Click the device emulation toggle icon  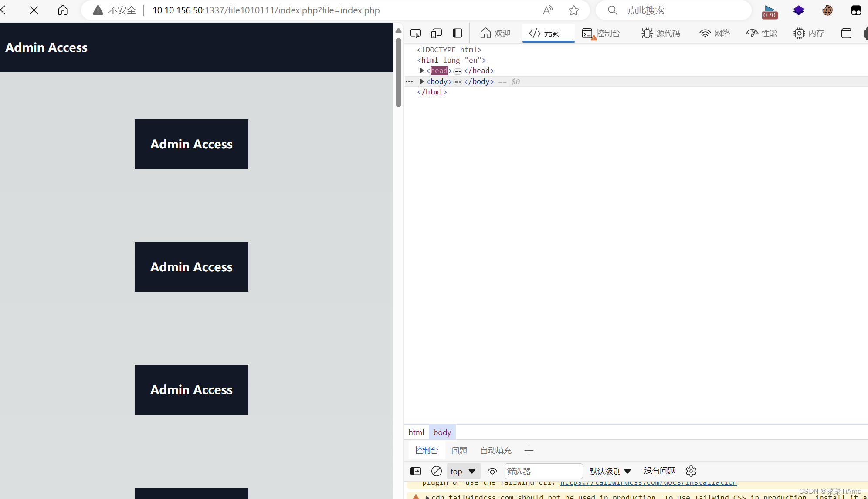point(437,33)
